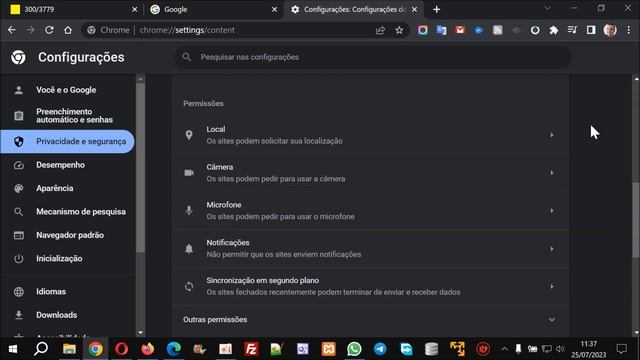Show hidden system tray icons arrow

[x=504, y=349]
